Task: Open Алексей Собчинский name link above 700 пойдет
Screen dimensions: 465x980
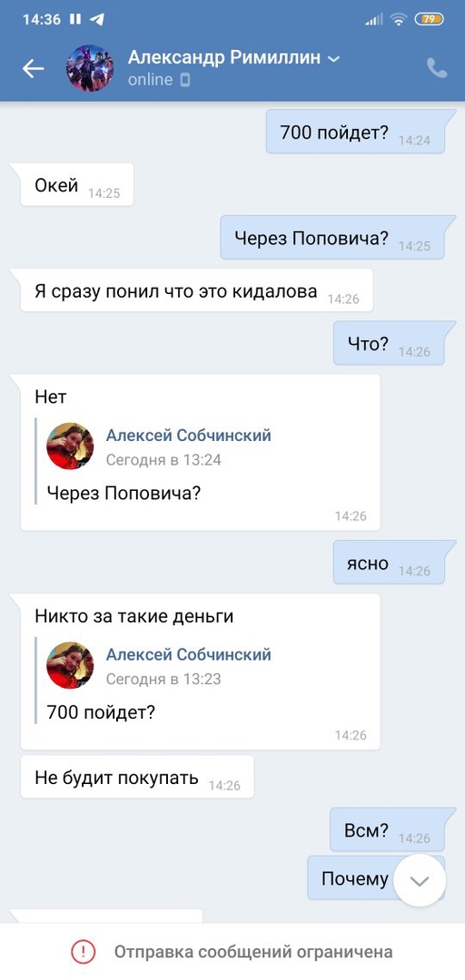Action: 188,654
